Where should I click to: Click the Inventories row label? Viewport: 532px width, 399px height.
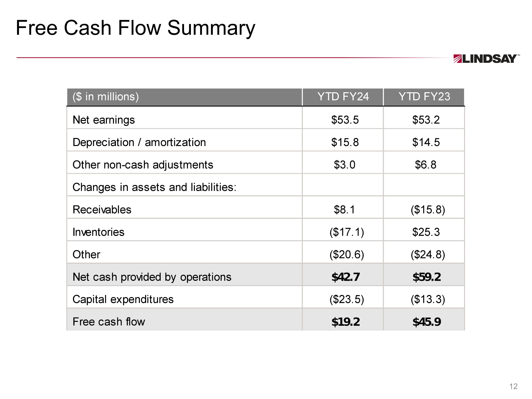pyautogui.click(x=98, y=232)
